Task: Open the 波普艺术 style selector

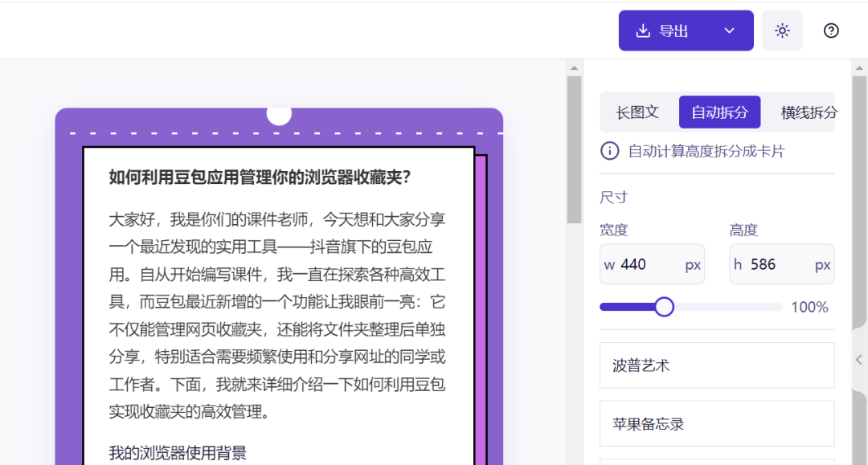Action: [716, 365]
